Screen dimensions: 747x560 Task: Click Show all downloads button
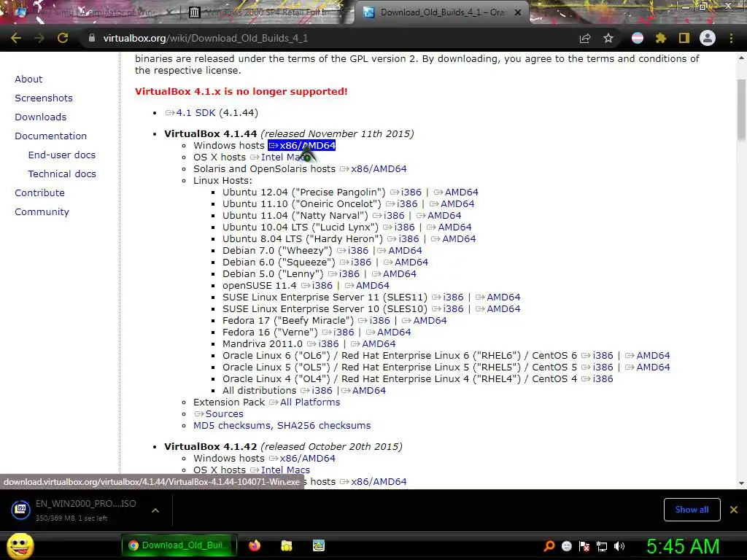[692, 510]
